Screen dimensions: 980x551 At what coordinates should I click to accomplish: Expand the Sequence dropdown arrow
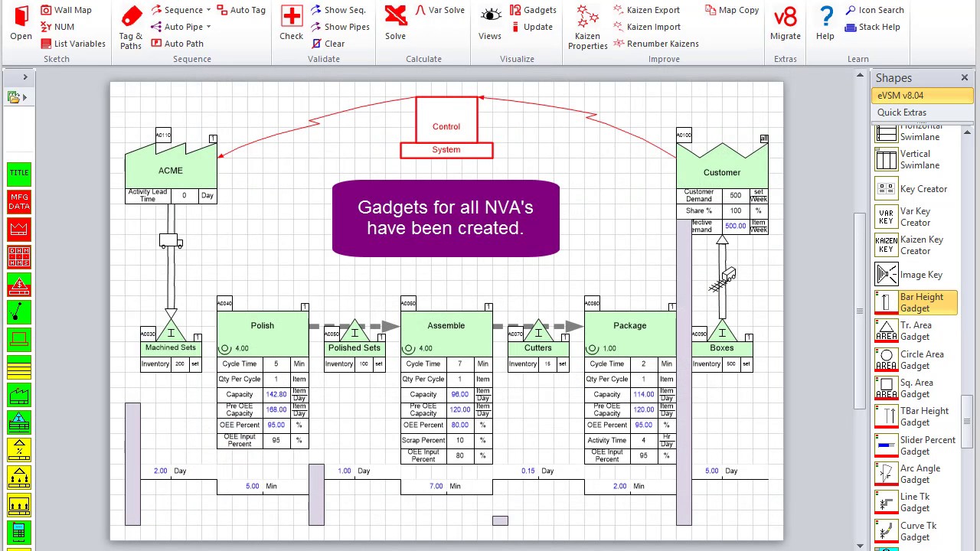coord(208,10)
